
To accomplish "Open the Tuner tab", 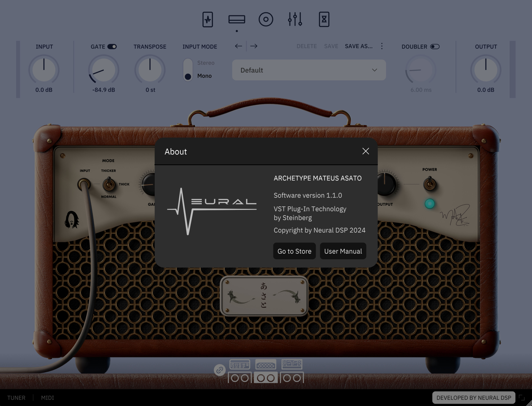I will 16,398.
